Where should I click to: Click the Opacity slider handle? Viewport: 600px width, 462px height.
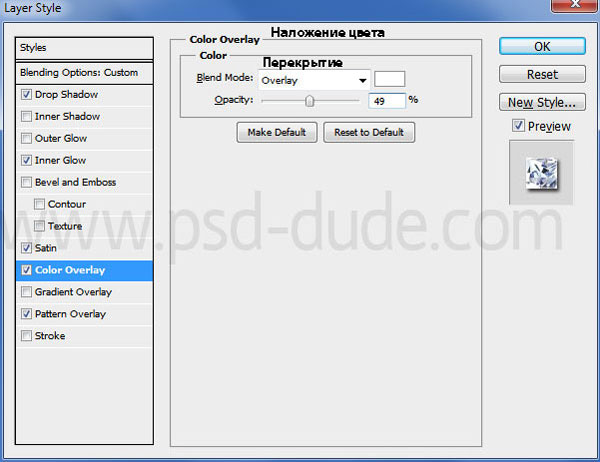[310, 100]
